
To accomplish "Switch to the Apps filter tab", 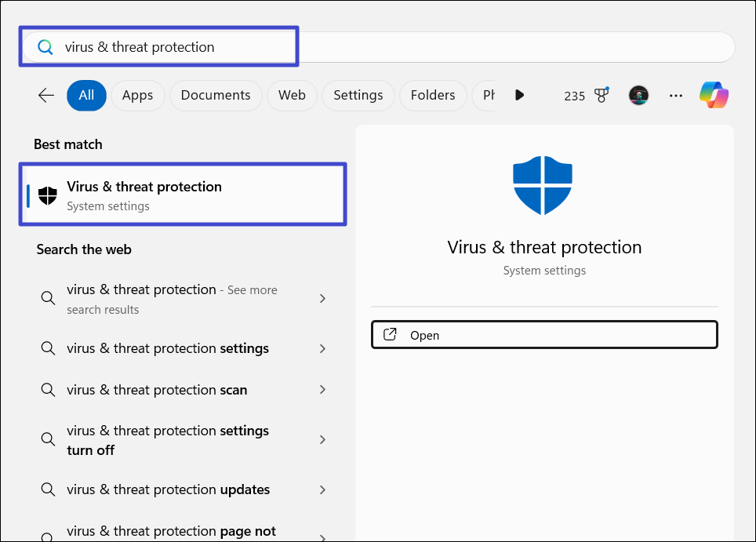I will coord(137,96).
